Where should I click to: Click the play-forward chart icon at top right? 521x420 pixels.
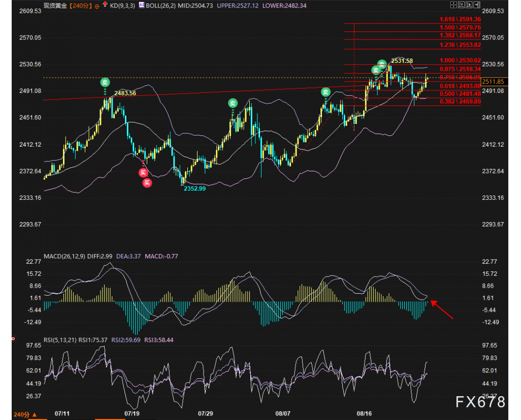click(x=469, y=5)
